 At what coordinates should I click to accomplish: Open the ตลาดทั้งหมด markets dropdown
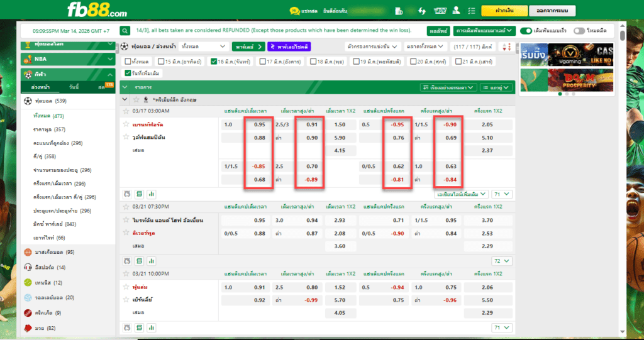tap(425, 47)
